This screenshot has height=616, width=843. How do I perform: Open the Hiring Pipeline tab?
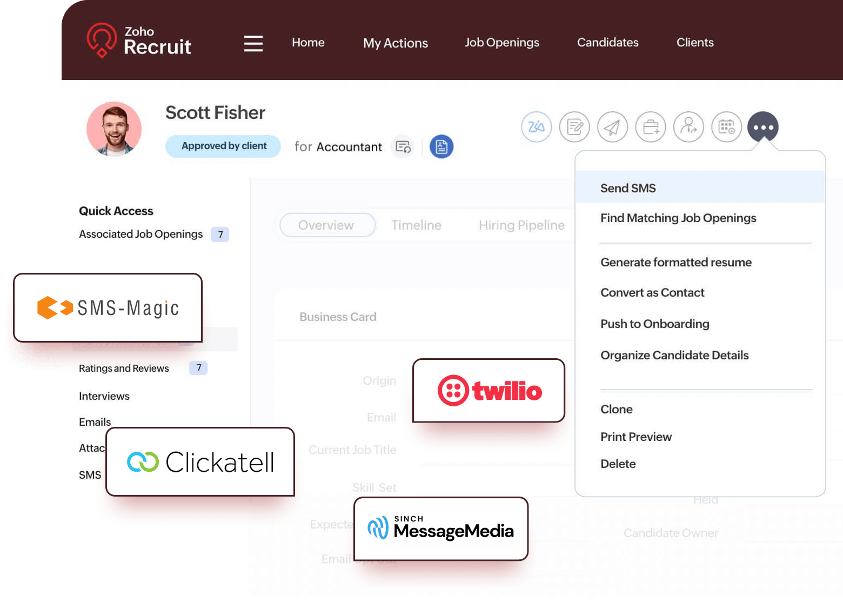[521, 225]
